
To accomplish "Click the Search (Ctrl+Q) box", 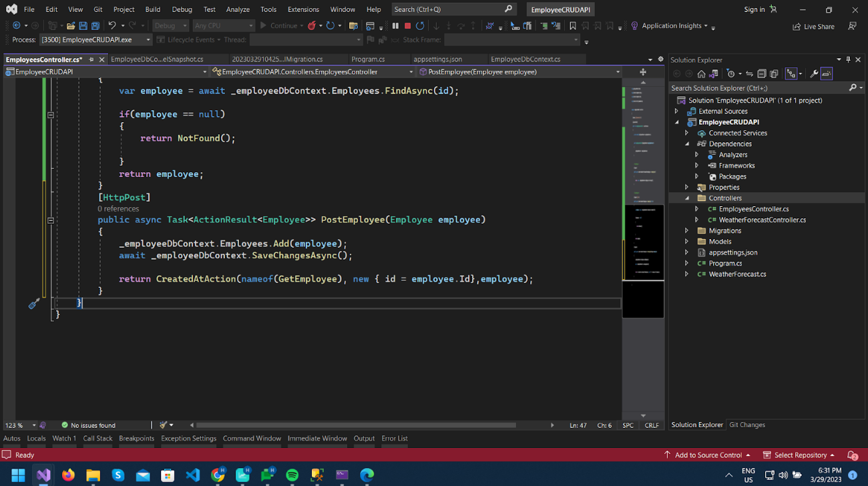I will click(x=453, y=9).
